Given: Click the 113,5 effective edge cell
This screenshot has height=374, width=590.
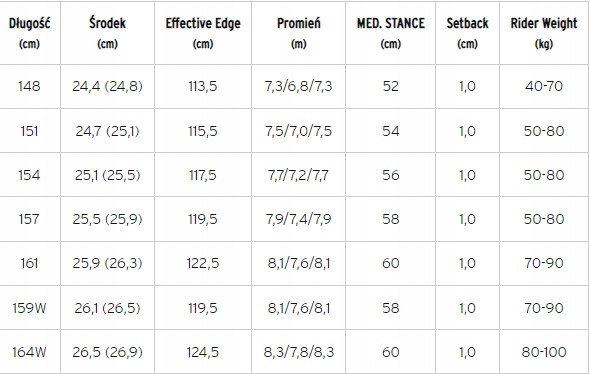Looking at the screenshot, I should click(203, 87).
